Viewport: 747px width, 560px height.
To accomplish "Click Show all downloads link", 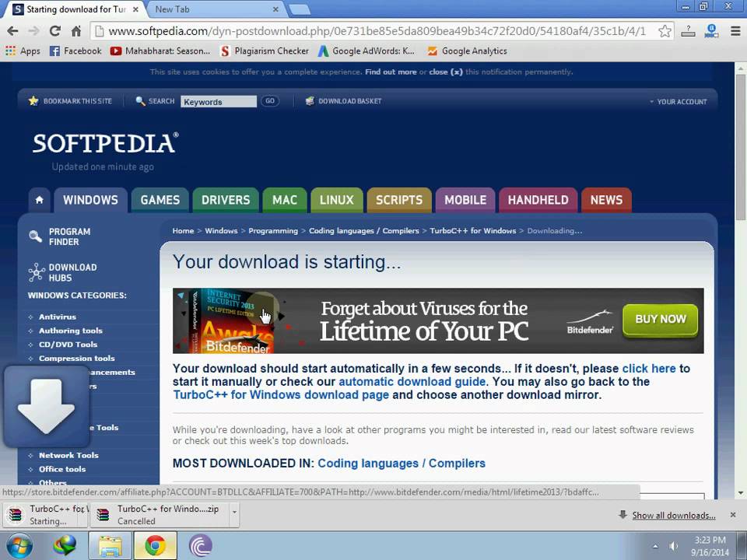I will tap(674, 516).
